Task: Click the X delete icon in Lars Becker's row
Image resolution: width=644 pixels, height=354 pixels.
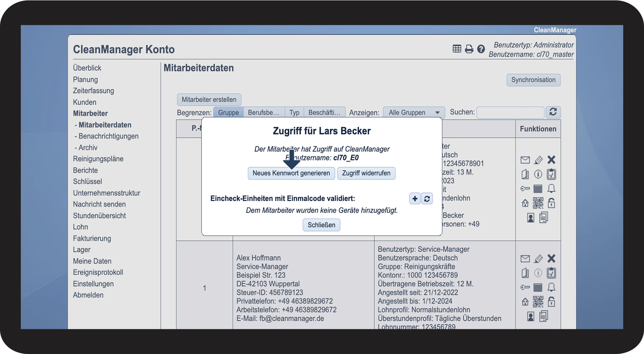Action: pyautogui.click(x=551, y=160)
